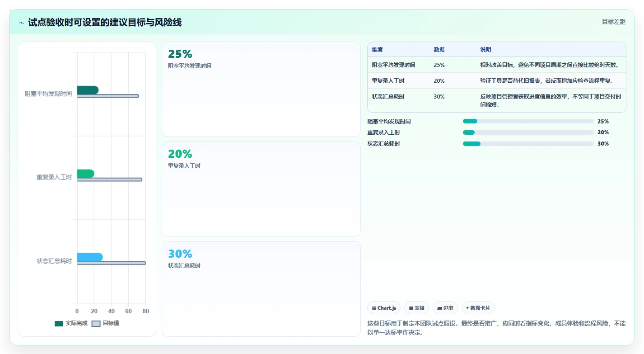Click the 数据 column header

point(439,50)
